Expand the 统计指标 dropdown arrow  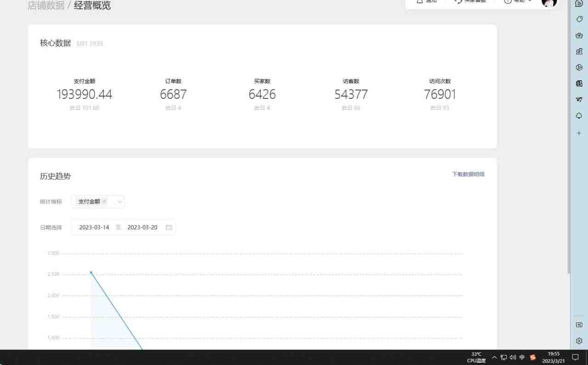click(x=119, y=201)
